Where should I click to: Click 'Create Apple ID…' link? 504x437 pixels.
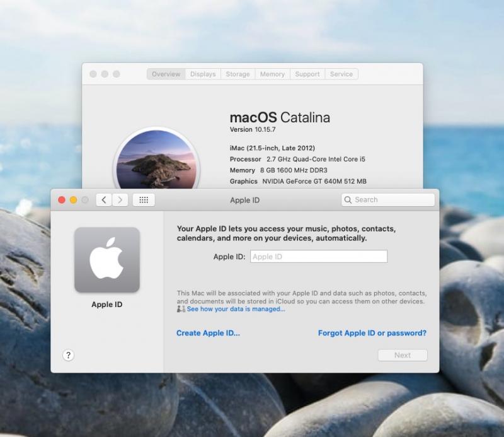tap(208, 333)
